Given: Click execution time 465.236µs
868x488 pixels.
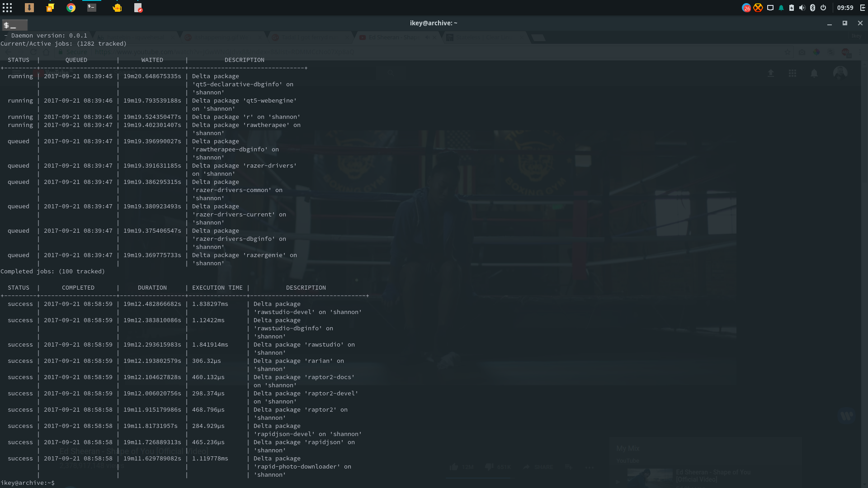Looking at the screenshot, I should tap(208, 442).
